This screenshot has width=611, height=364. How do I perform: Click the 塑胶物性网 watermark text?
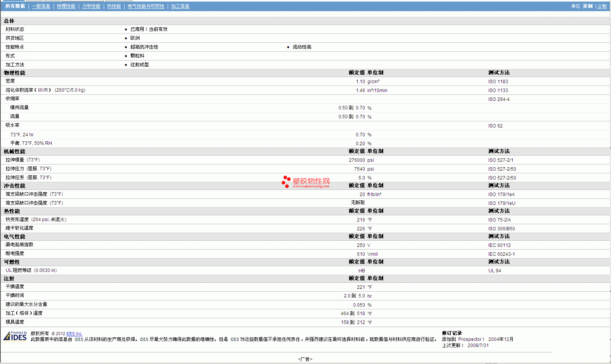(x=311, y=181)
